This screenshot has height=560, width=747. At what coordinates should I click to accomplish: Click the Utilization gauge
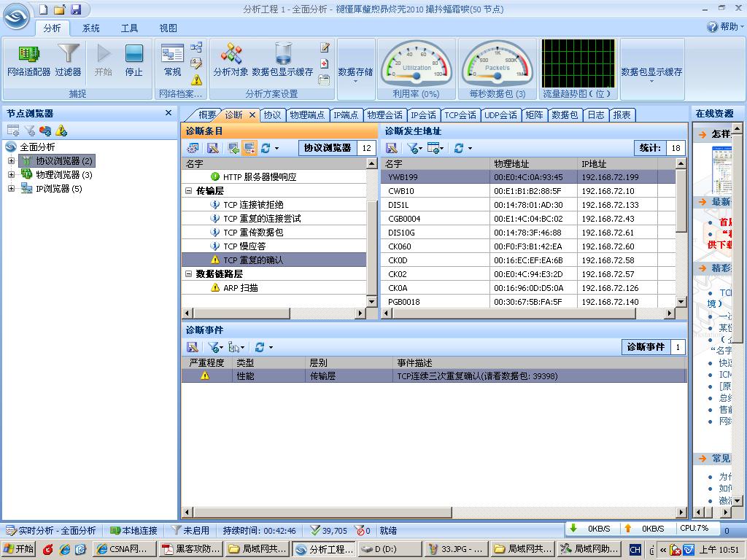[417, 64]
